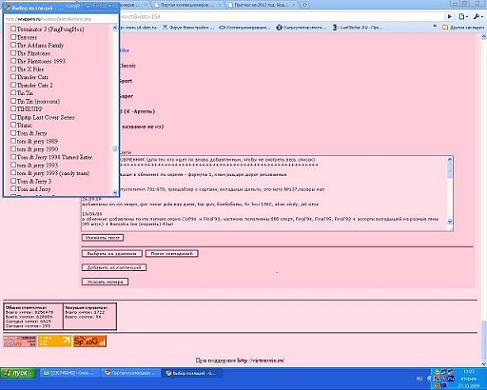Screen dimensions: 487x390
Task: Click the main page scroll down arrow
Action: pos(484,364)
